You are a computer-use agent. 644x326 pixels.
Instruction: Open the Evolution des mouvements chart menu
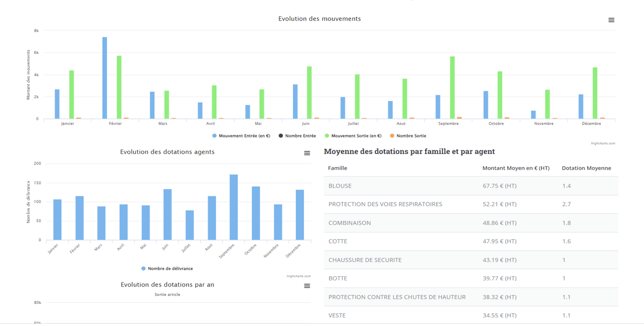tap(611, 20)
